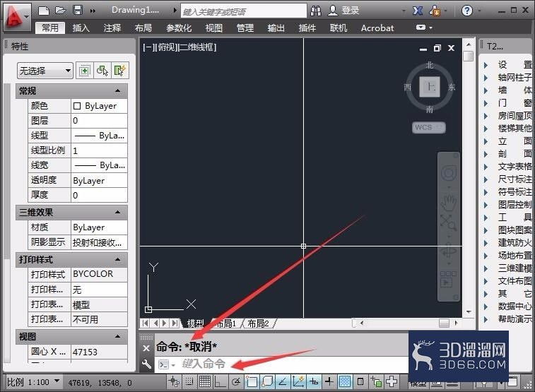Toggle Snap Mode in status bar

[x=189, y=381]
